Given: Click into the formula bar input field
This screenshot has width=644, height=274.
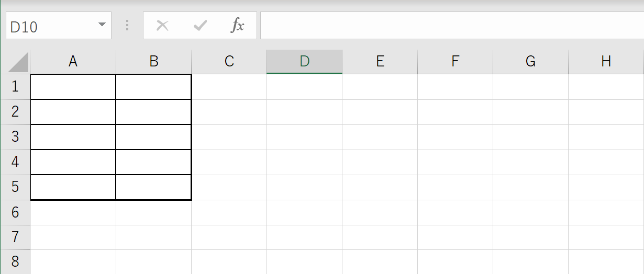Looking at the screenshot, I should coord(452,26).
